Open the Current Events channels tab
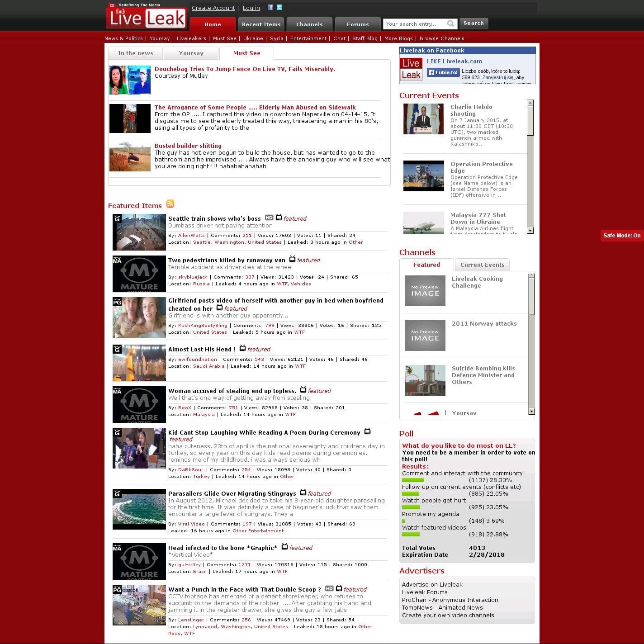 [482, 265]
